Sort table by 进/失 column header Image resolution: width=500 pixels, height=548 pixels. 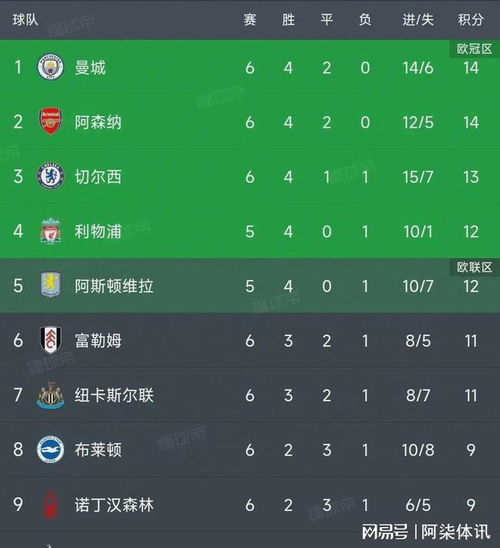click(x=418, y=20)
